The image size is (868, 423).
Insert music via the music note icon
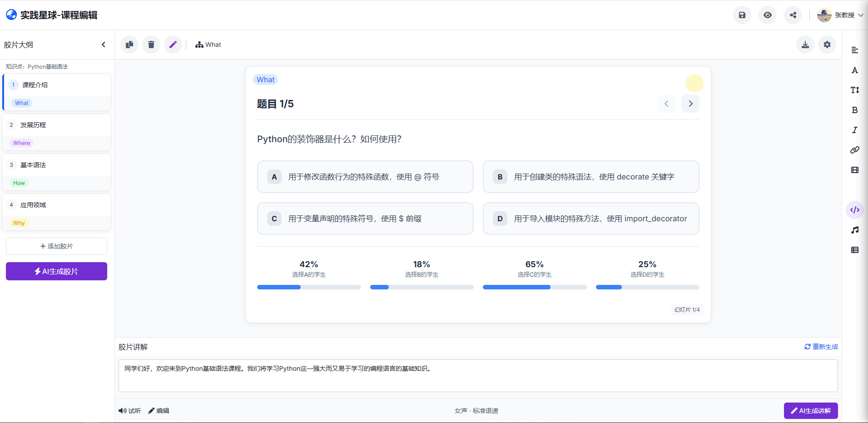pos(855,230)
